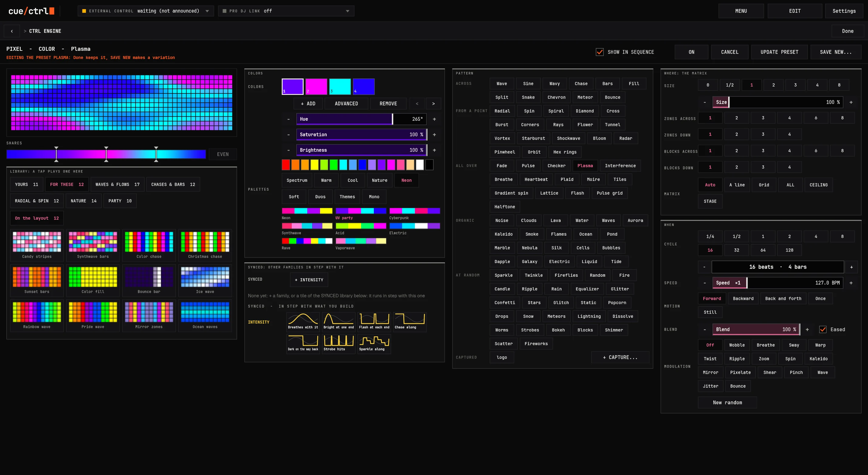Open the External Control dropdown
The width and height of the screenshot is (868, 475).
146,11
